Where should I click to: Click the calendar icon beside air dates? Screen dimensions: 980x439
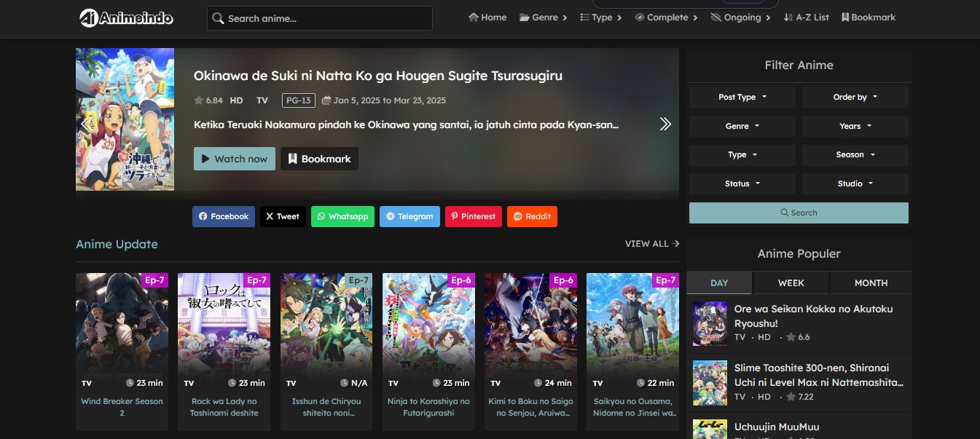[326, 100]
